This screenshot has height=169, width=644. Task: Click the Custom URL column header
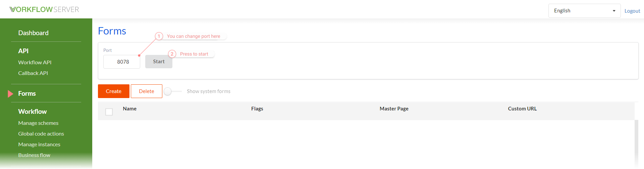coord(522,109)
